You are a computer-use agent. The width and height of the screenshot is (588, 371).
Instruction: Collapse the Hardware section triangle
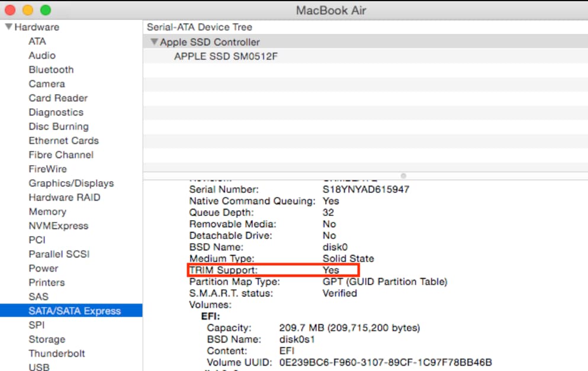[x=9, y=27]
